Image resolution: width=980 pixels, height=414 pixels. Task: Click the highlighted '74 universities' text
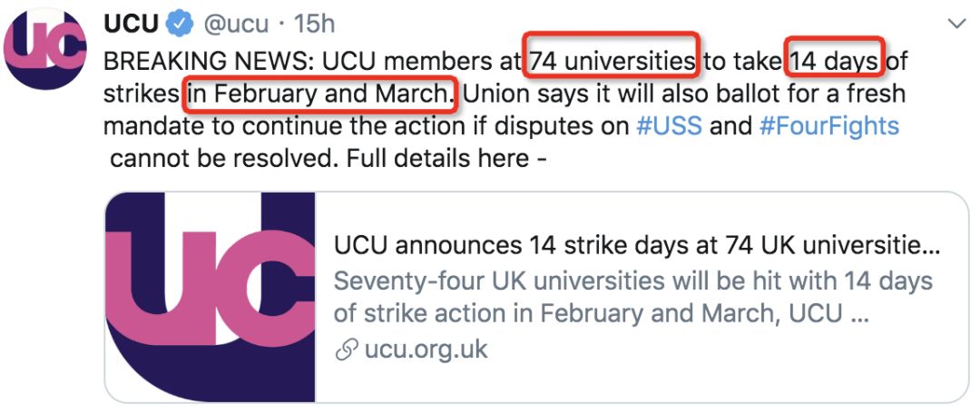click(x=612, y=62)
